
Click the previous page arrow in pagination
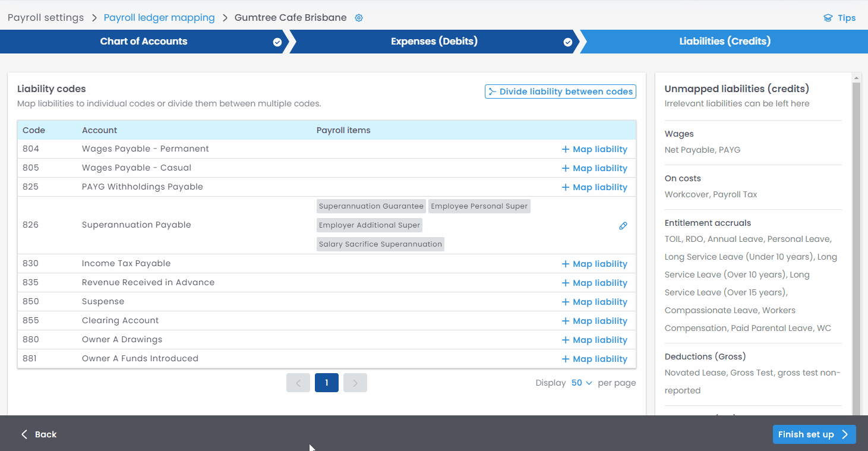click(298, 383)
